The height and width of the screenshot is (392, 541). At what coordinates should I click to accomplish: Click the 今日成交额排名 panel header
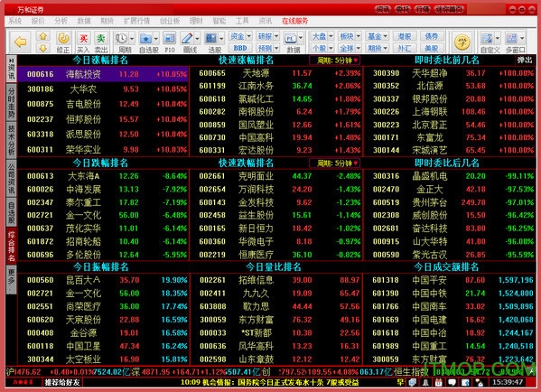click(446, 266)
